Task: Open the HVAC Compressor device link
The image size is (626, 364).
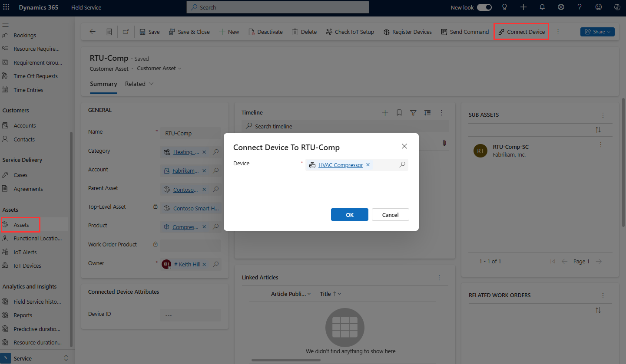Action: (x=341, y=165)
